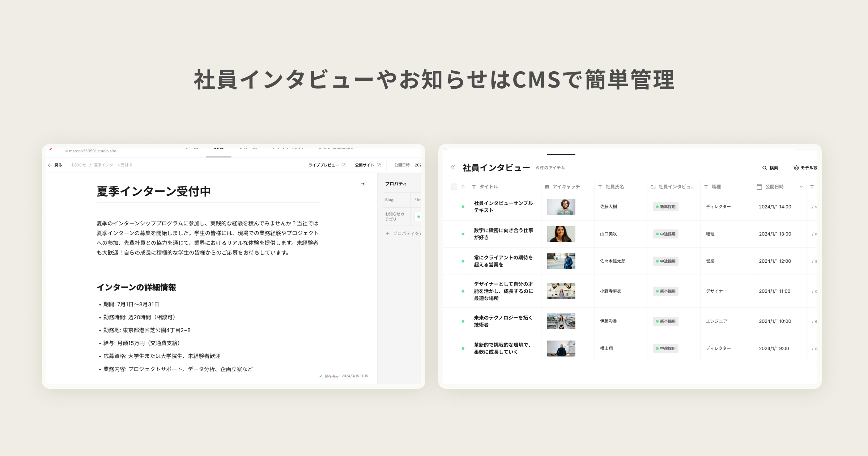The height and width of the screenshot is (456, 868).
Task: Toggle the select-all checkbox in table header
Action: tap(454, 187)
